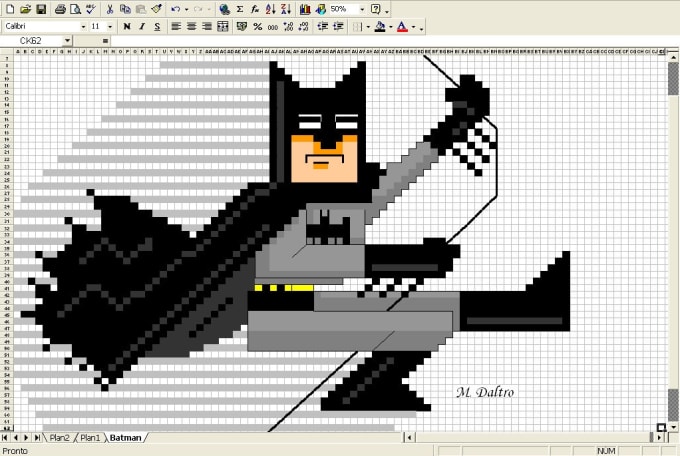Paste from clipboard with the paste icon

coord(141,9)
